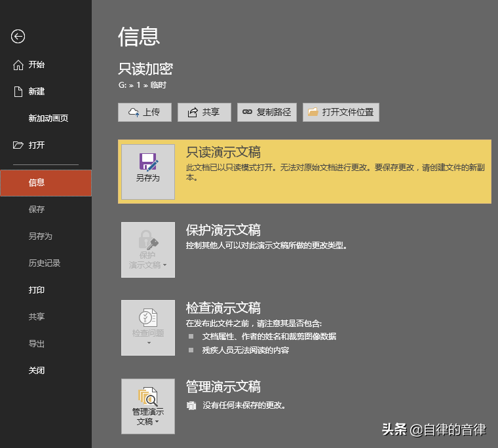The width and height of the screenshot is (498, 448).
Task: Open 导出 in the sidebar
Action: point(46,344)
